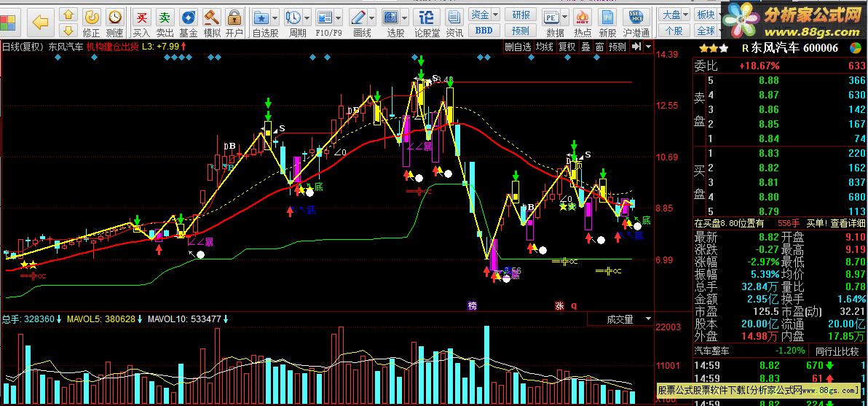868x406 pixels.
Task: Toggle the 窗 multi-window option
Action: point(599,47)
